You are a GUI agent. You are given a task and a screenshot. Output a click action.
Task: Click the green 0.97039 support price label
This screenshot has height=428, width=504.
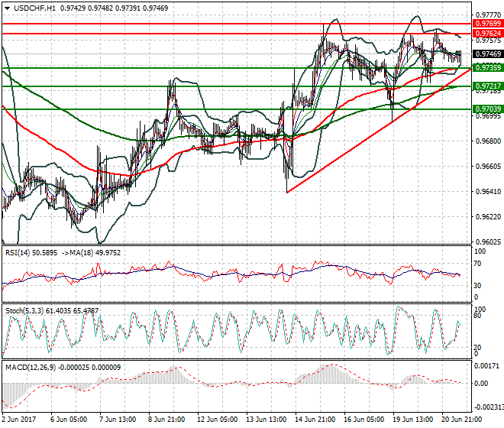[488, 109]
